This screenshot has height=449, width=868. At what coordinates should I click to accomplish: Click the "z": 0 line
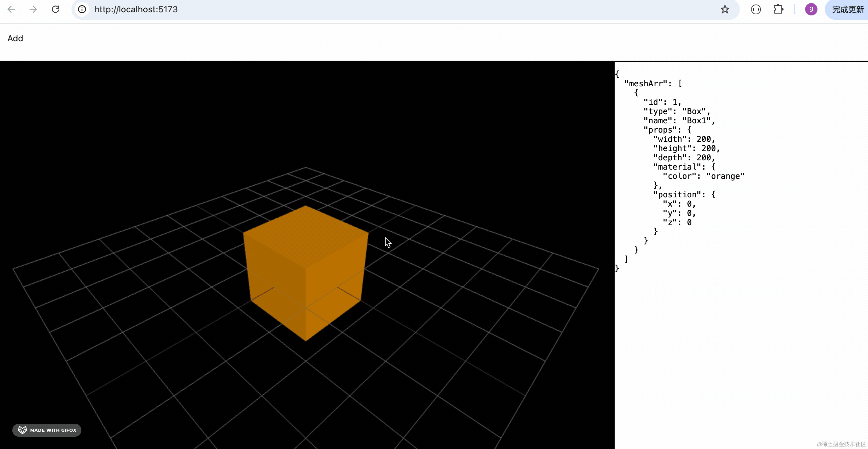click(x=677, y=222)
